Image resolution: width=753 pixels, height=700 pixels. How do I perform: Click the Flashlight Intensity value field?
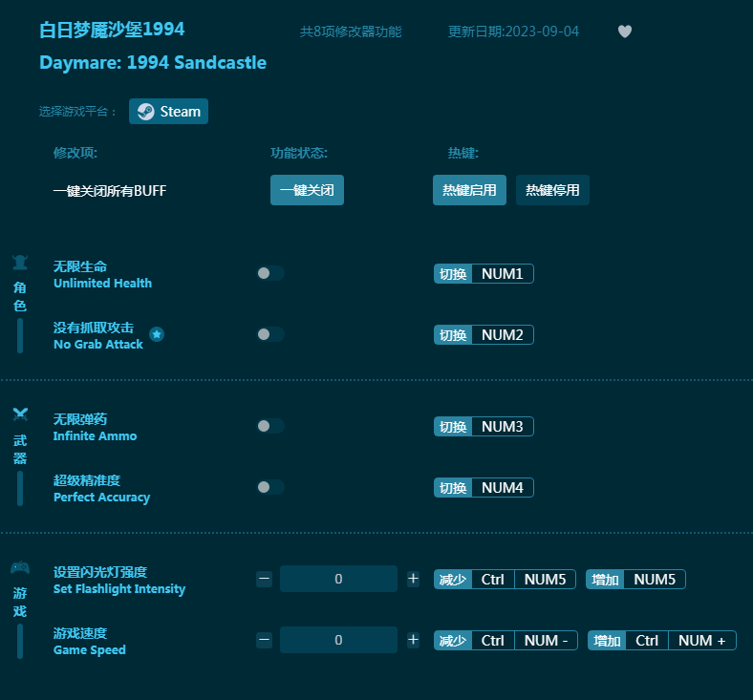(x=338, y=579)
